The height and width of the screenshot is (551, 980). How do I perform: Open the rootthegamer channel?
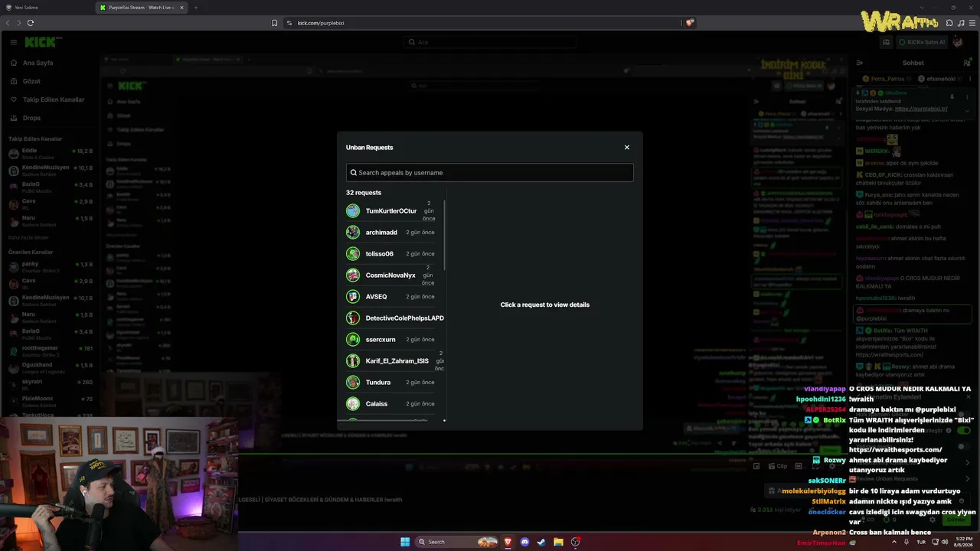click(51, 350)
